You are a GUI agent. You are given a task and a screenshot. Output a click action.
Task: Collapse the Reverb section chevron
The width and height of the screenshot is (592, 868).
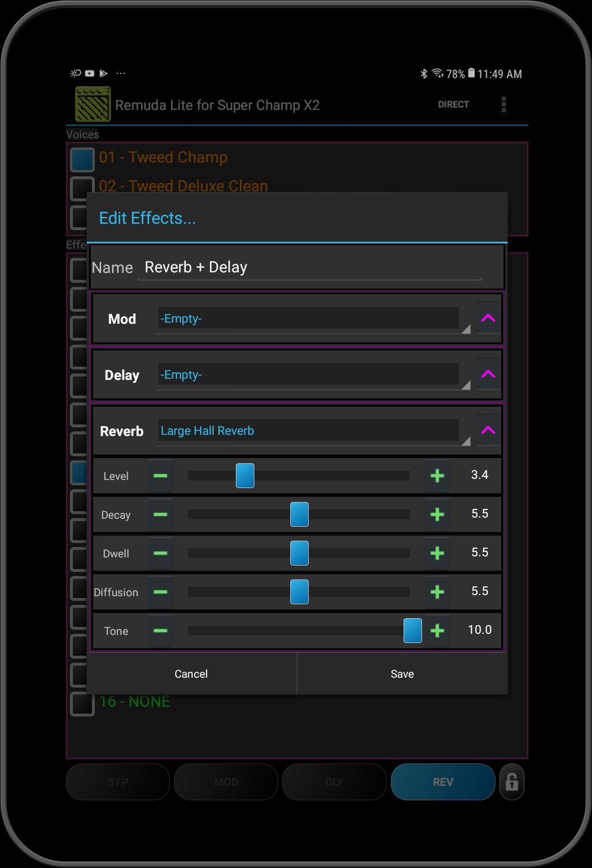pos(488,430)
